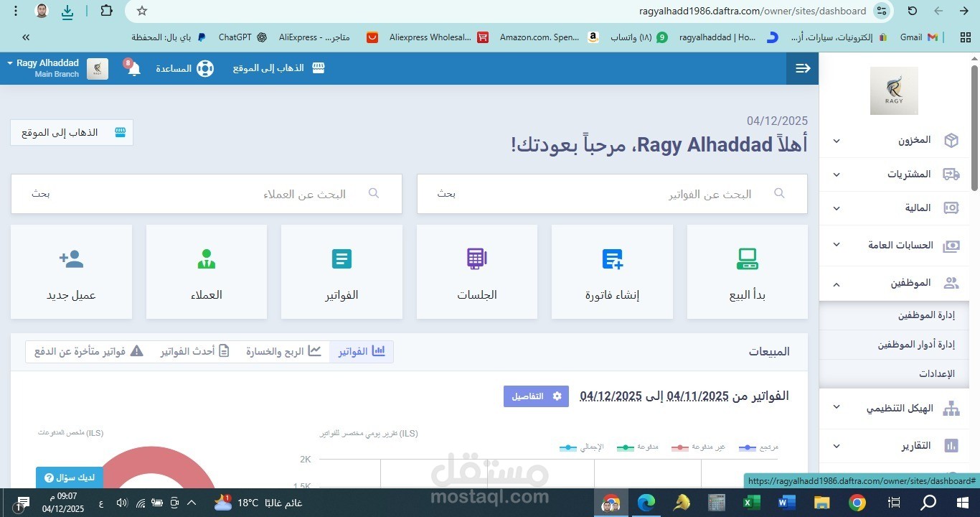Click the المشتريات purchases truck icon

[951, 174]
